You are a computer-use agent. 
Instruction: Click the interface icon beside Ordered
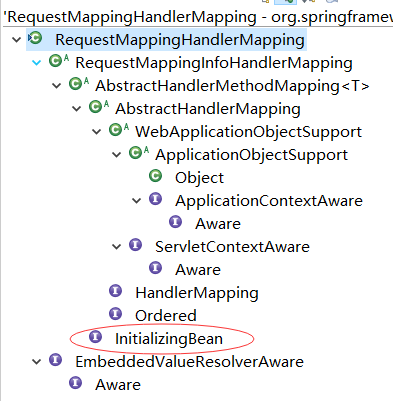click(x=115, y=314)
